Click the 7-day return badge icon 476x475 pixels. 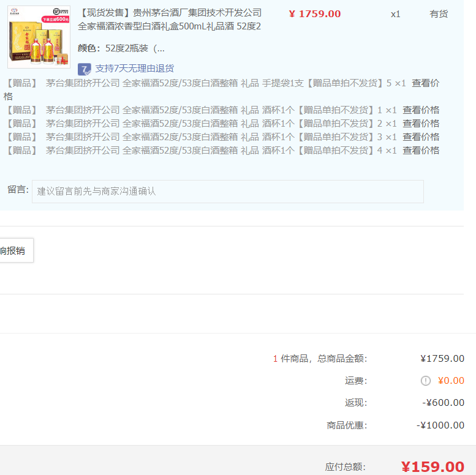[85, 69]
